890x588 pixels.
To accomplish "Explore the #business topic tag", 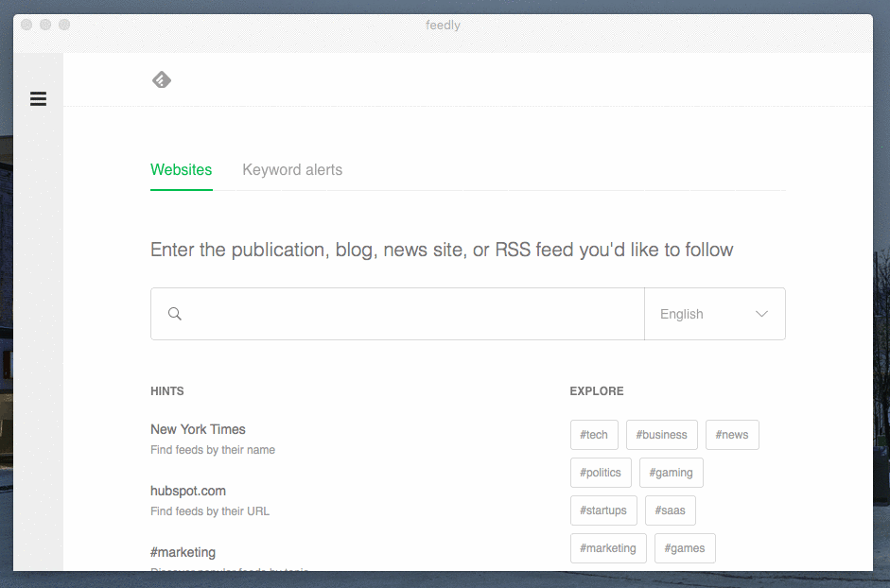I will coord(661,435).
